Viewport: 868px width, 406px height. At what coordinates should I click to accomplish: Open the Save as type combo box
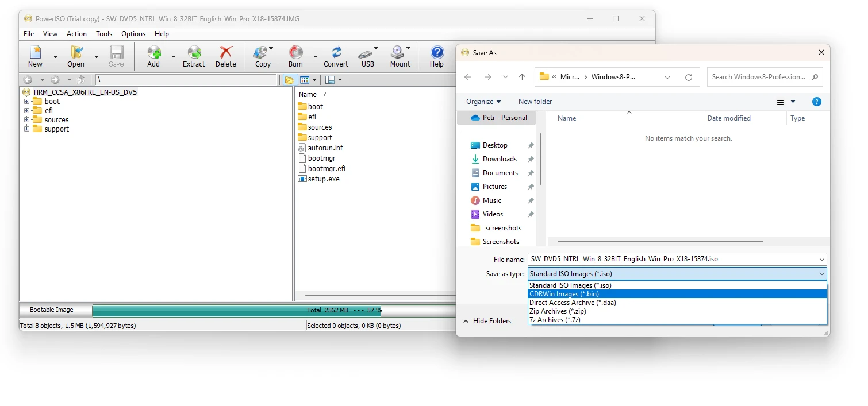pyautogui.click(x=677, y=274)
